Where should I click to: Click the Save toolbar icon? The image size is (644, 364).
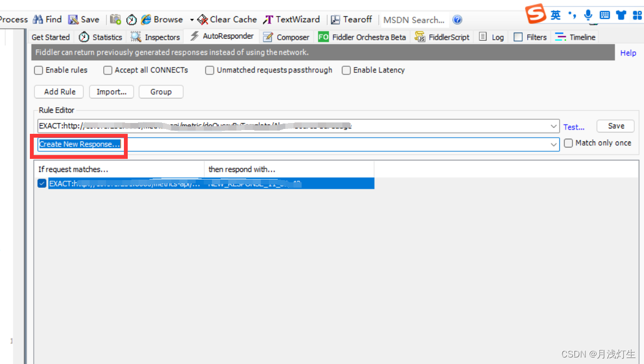click(x=73, y=20)
